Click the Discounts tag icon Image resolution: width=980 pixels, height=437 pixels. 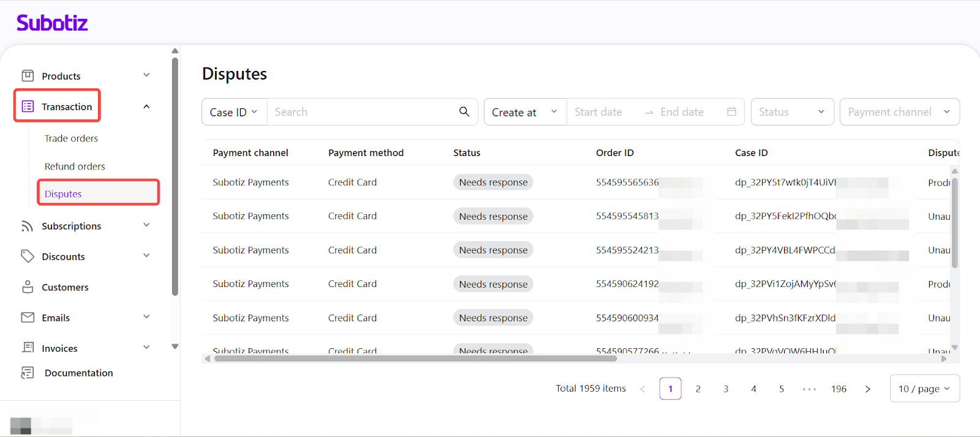[x=28, y=256]
